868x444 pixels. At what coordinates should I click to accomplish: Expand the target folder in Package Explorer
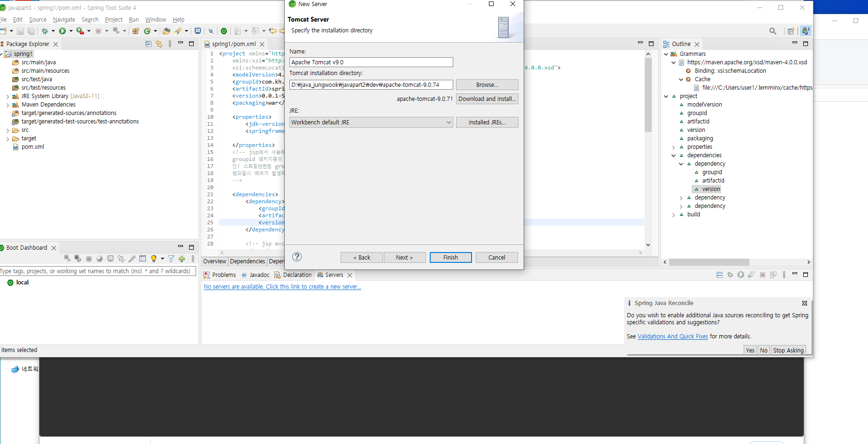(8, 139)
